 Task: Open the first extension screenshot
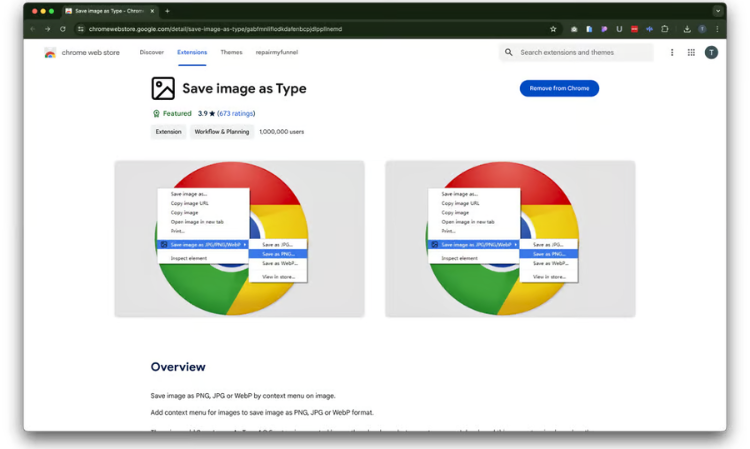tap(239, 239)
